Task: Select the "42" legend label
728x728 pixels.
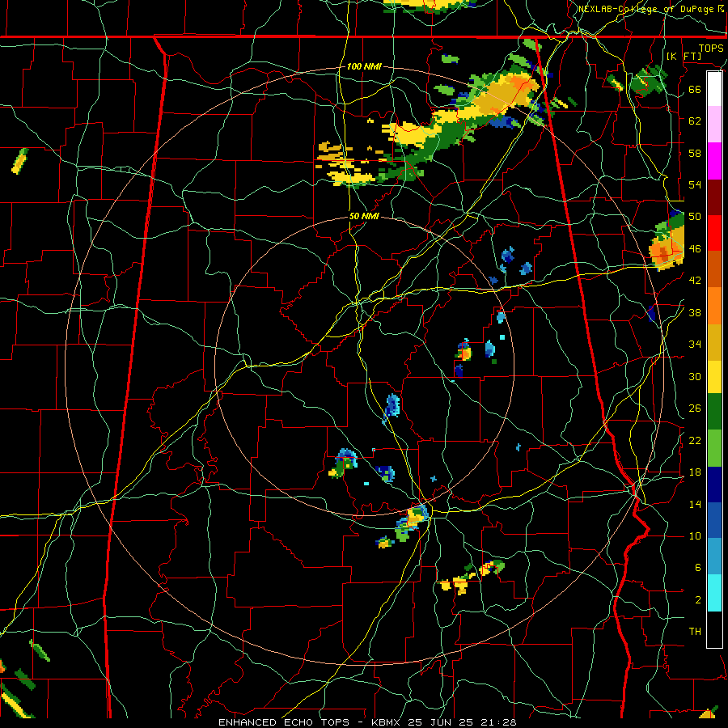Action: point(695,280)
